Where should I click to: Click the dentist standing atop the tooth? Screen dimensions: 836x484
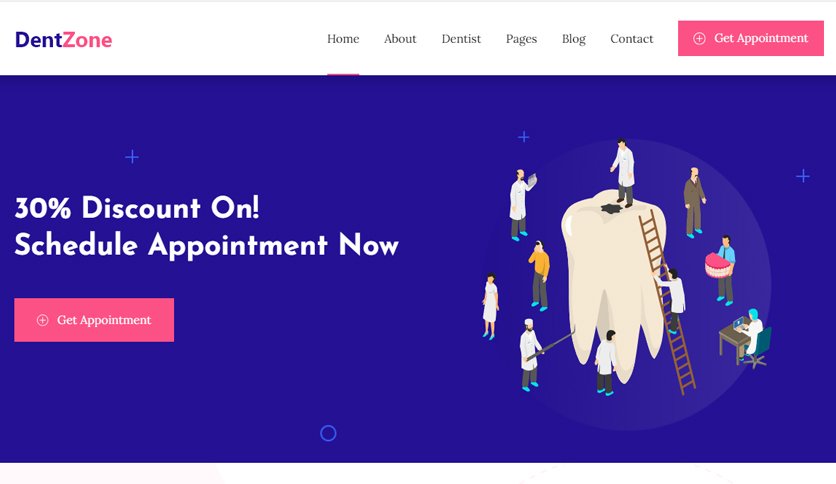(623, 172)
